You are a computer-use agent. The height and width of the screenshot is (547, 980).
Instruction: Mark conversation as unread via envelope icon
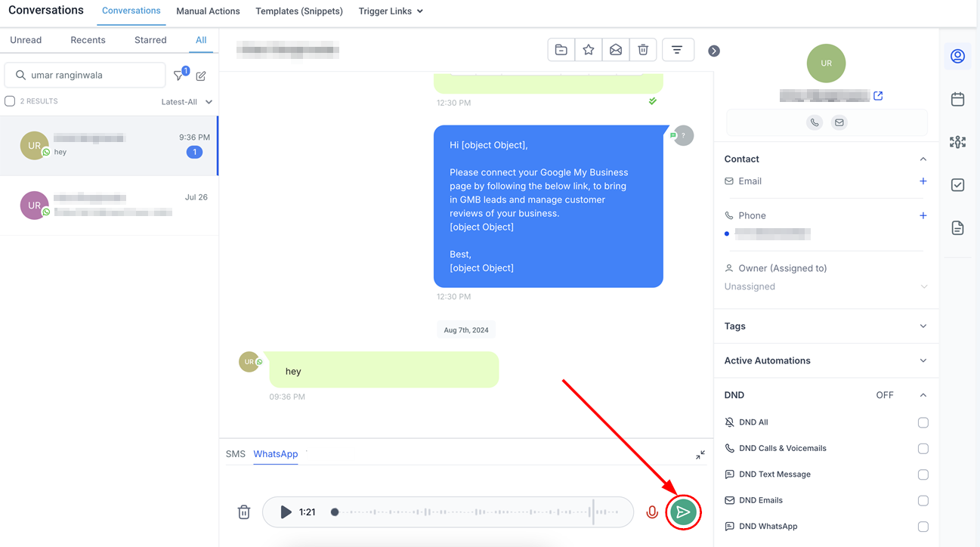click(x=616, y=50)
